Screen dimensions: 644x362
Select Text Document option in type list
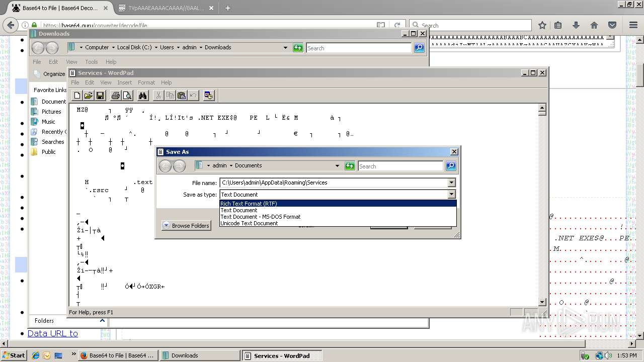coord(338,210)
